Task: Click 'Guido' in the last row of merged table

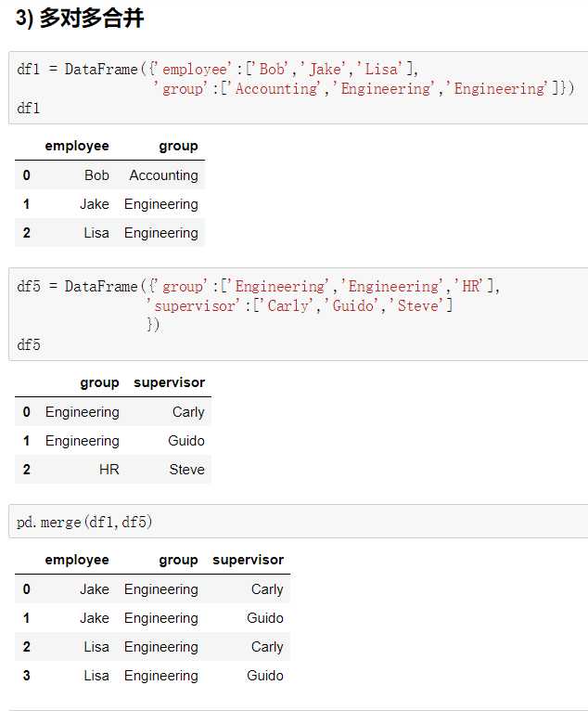Action: click(x=265, y=676)
